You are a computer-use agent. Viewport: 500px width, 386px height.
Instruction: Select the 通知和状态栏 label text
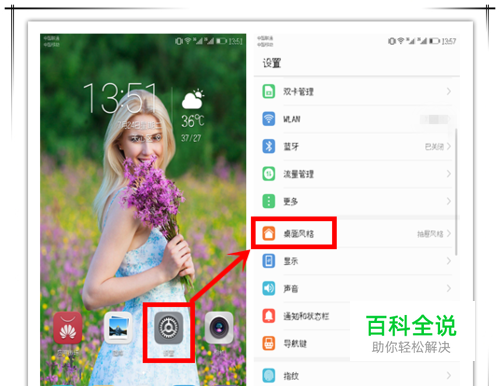[306, 316]
